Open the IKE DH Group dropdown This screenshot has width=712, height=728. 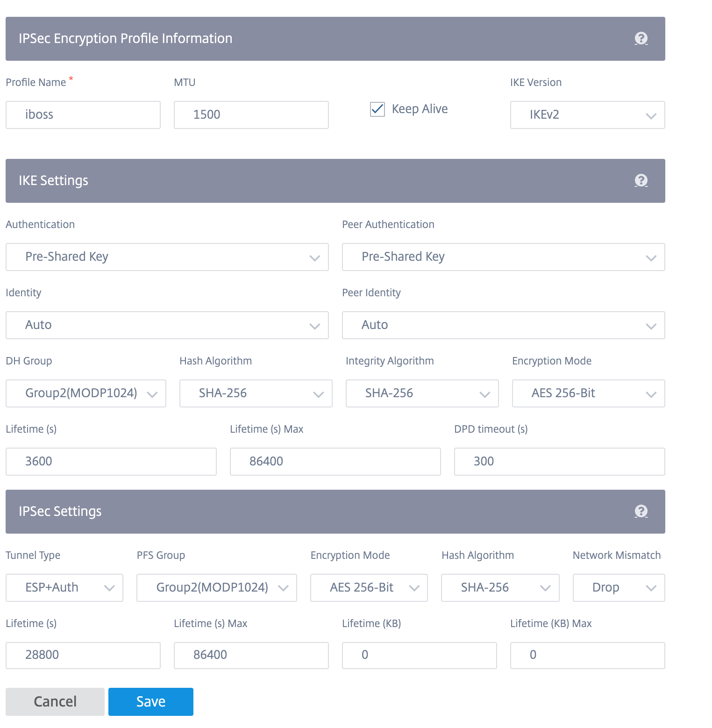pos(85,393)
